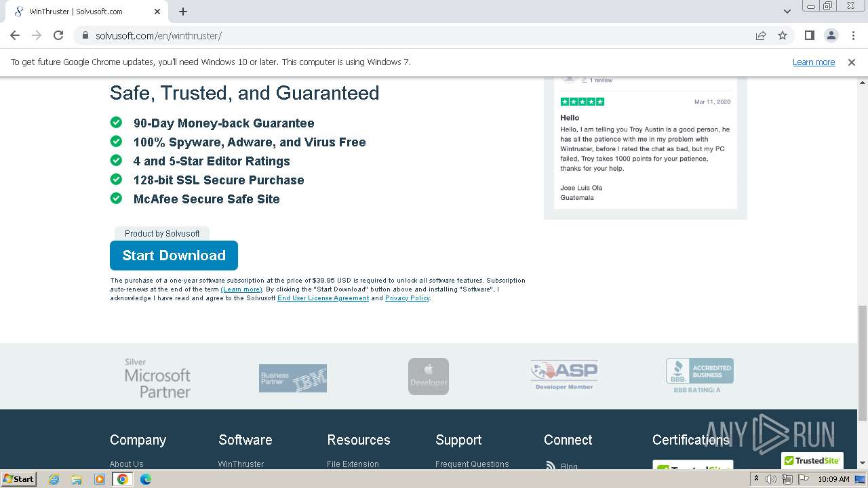Viewport: 868px width, 488px height.
Task: Click the IBM Business Partner logo
Action: [293, 378]
